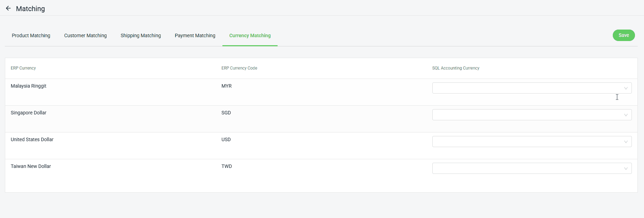Image resolution: width=644 pixels, height=218 pixels.
Task: Select the Singapore Dollar row label
Action: pyautogui.click(x=28, y=113)
